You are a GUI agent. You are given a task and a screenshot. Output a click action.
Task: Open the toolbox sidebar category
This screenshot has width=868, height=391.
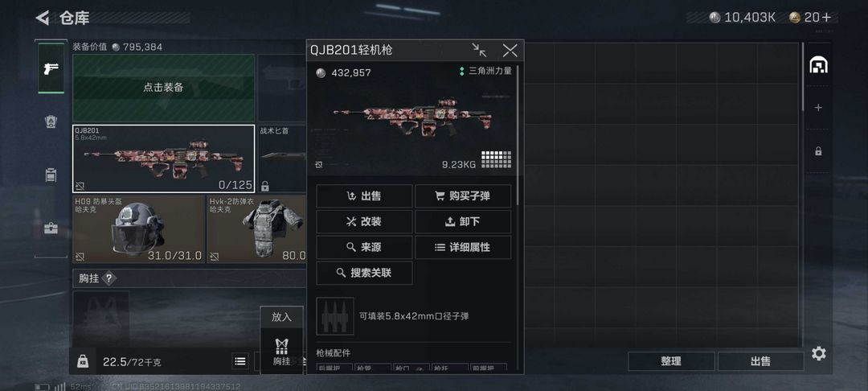coord(51,228)
